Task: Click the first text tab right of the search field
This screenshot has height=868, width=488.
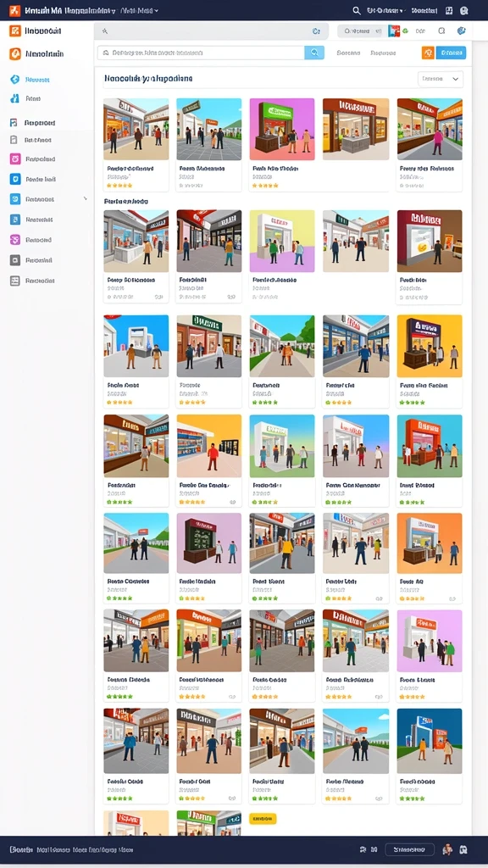Action: [x=348, y=53]
